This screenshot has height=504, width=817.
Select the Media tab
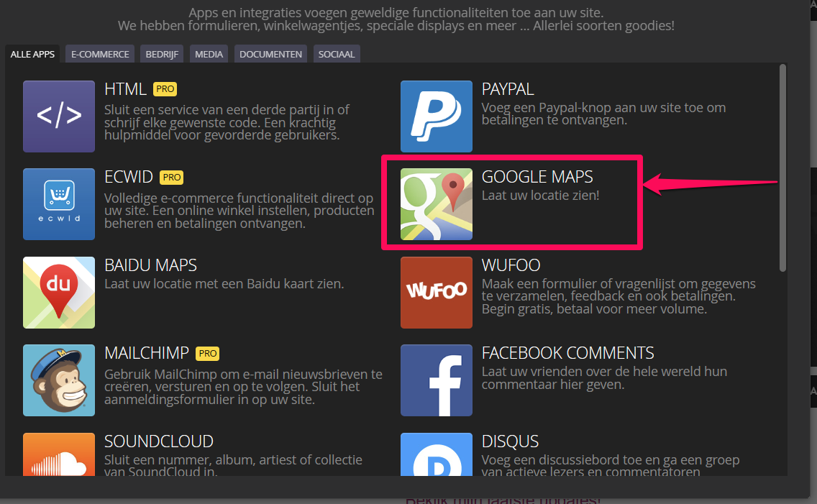pos(209,54)
